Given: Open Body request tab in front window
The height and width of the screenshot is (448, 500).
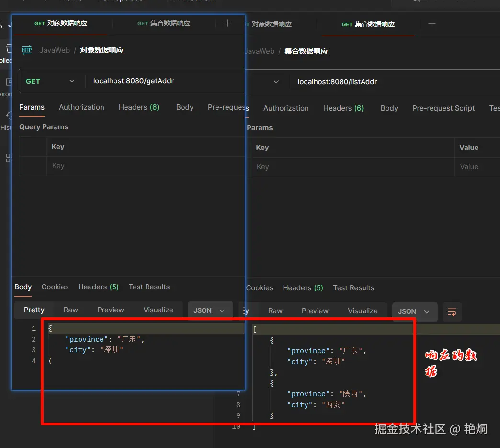Looking at the screenshot, I should [185, 107].
